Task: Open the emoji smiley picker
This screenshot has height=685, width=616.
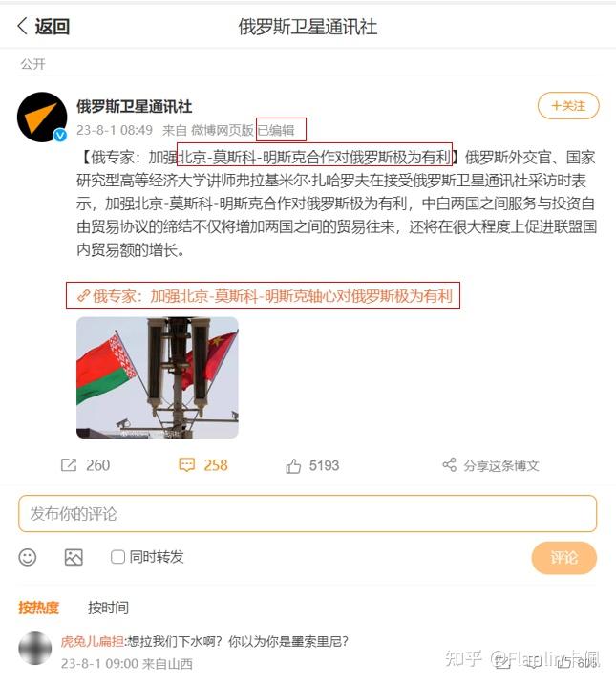Action: 28,557
